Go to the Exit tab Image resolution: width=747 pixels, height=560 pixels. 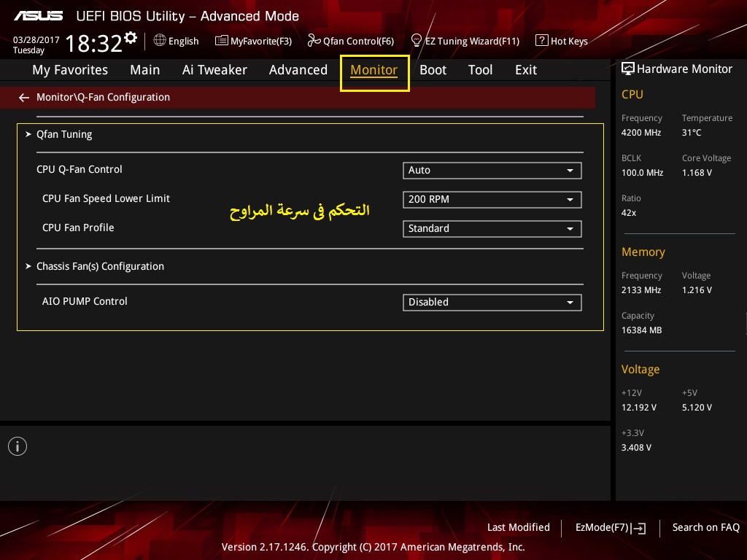[526, 70]
